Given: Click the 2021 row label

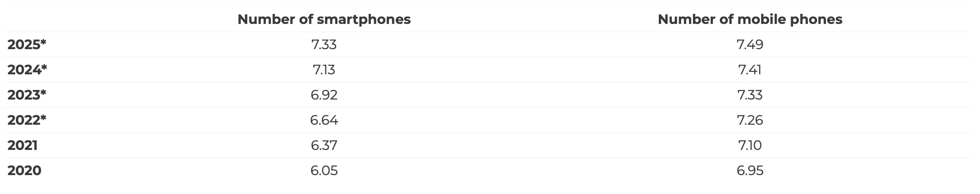Looking at the screenshot, I should [23, 145].
